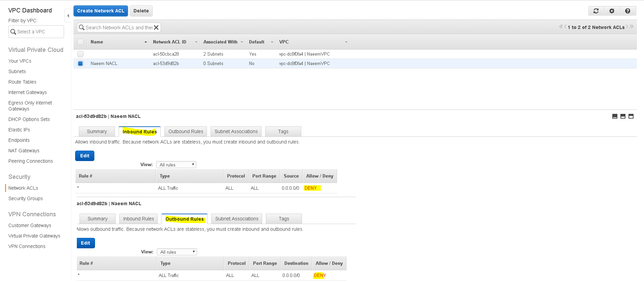
Task: Edit the inbound rules
Action: 85,156
